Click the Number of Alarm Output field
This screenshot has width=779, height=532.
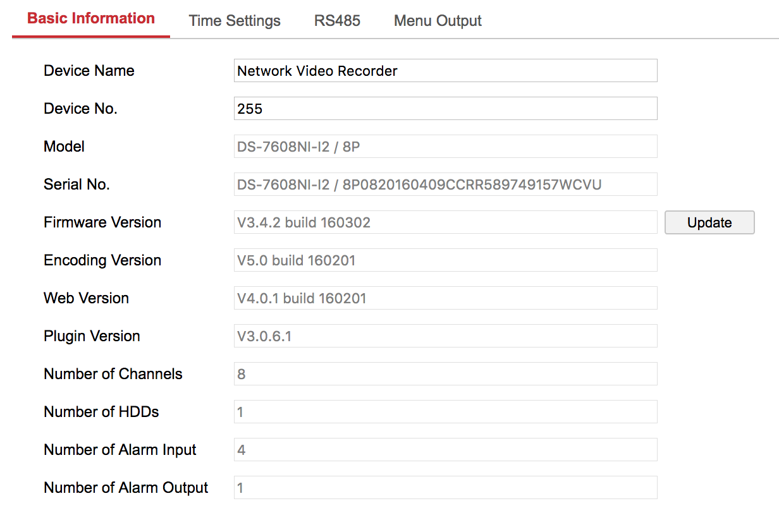coord(445,488)
